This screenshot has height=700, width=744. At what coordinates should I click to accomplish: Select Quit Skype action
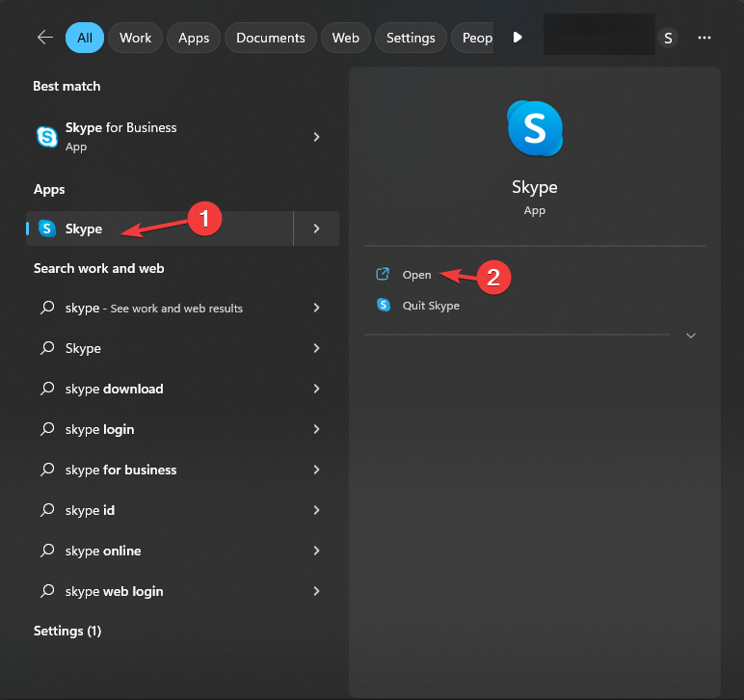431,306
